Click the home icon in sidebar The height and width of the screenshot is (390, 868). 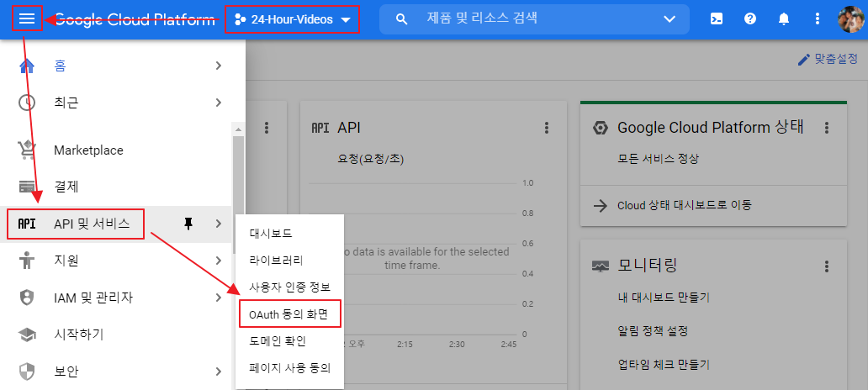[x=27, y=66]
